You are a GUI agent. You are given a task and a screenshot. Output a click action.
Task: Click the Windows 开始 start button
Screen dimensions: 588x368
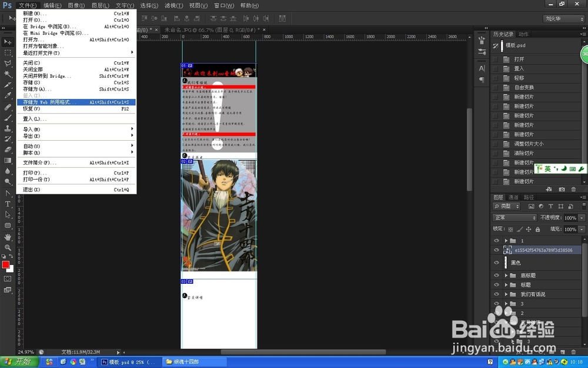click(x=19, y=362)
